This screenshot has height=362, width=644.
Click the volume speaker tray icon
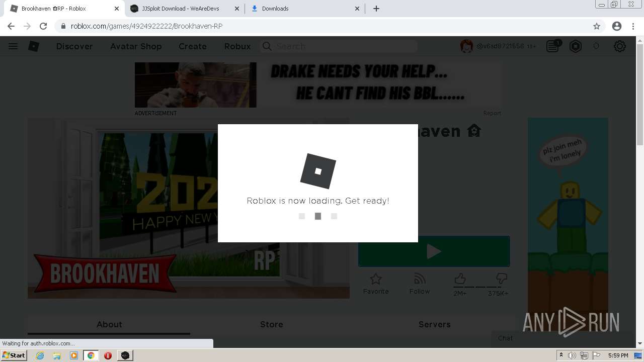pyautogui.click(x=572, y=355)
